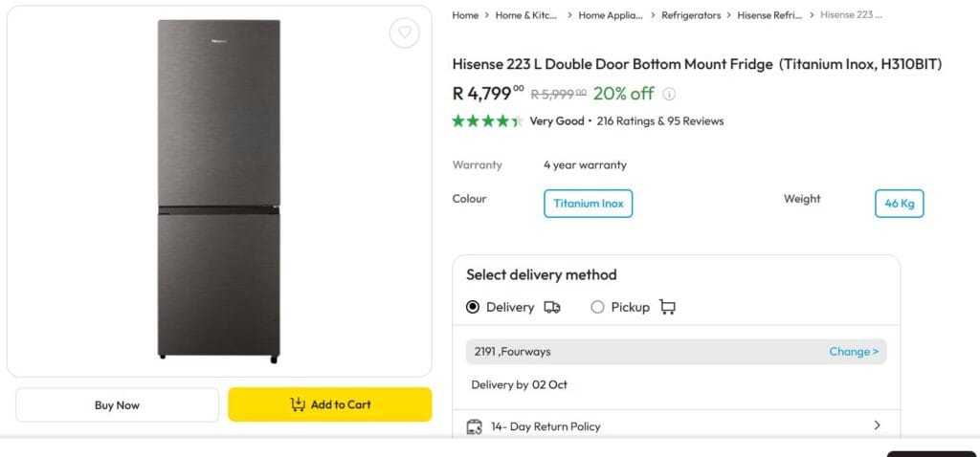Open Home & Kitchen breadcrumb category
This screenshot has height=457, width=980.
pos(525,15)
